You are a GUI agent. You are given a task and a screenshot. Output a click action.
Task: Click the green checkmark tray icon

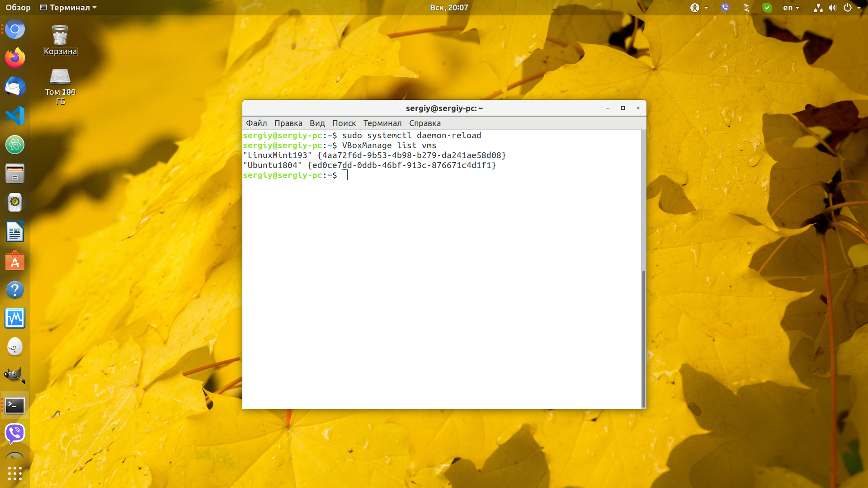767,8
